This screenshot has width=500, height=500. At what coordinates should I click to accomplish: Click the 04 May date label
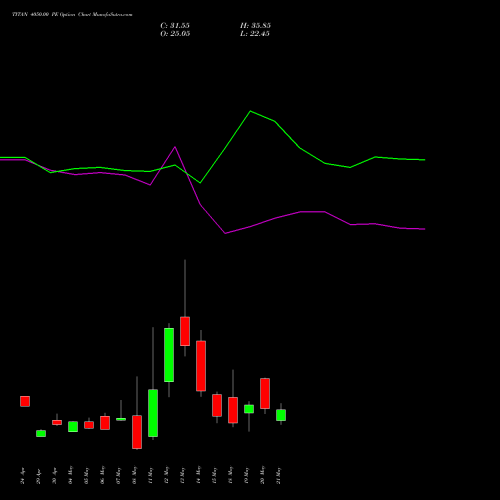click(70, 475)
